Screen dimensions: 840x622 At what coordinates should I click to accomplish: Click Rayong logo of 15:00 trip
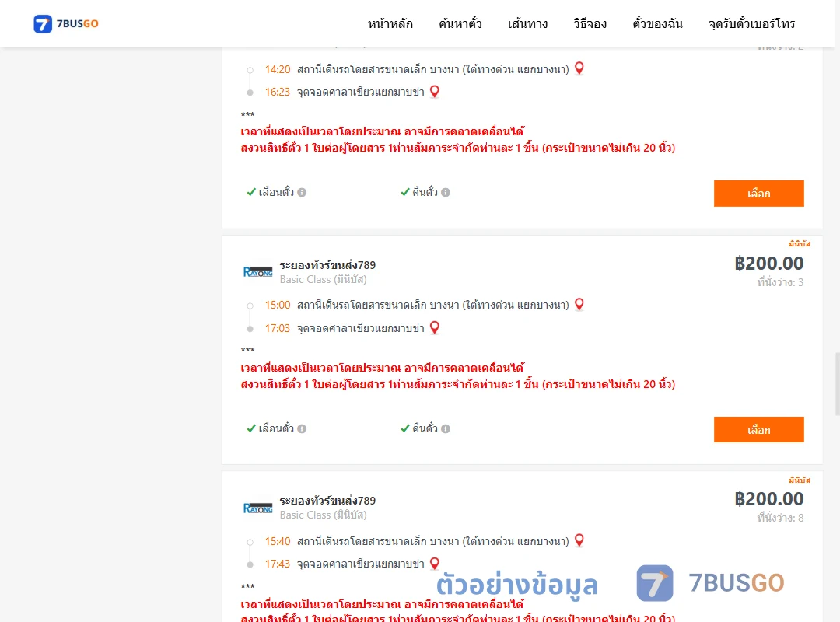pyautogui.click(x=257, y=272)
